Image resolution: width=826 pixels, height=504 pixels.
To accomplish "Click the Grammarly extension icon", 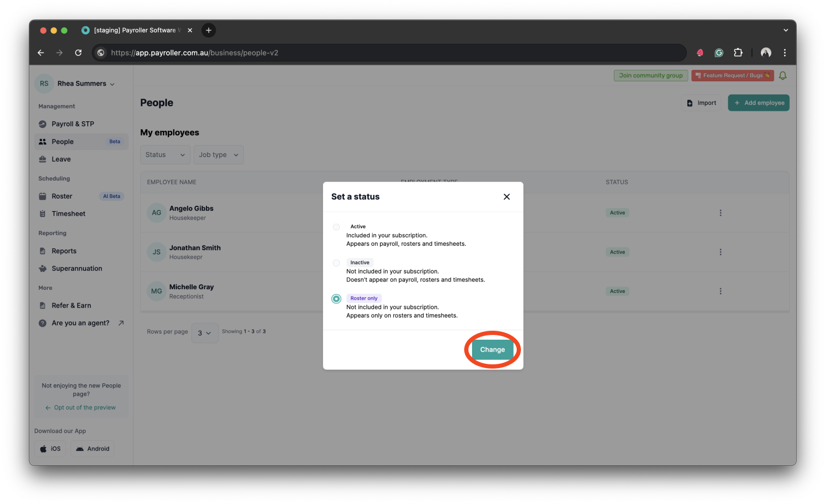I will tap(719, 52).
